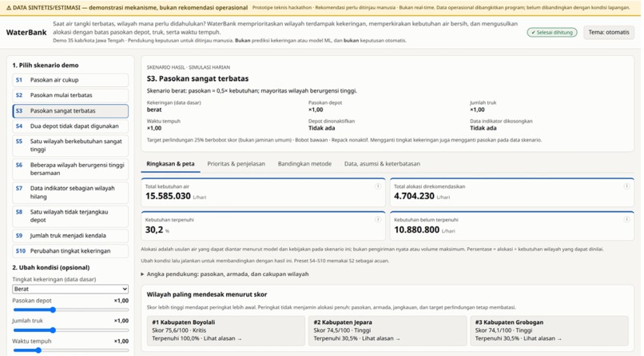The height and width of the screenshot is (356, 644).
Task: Open Lihat alasan for Kabupaten Boyolali
Action: click(223, 338)
